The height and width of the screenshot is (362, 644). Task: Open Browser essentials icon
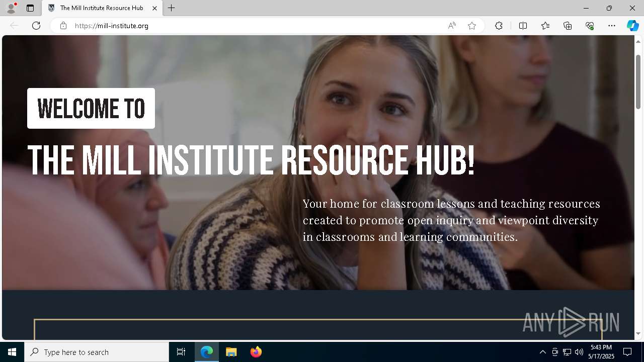[x=590, y=26]
